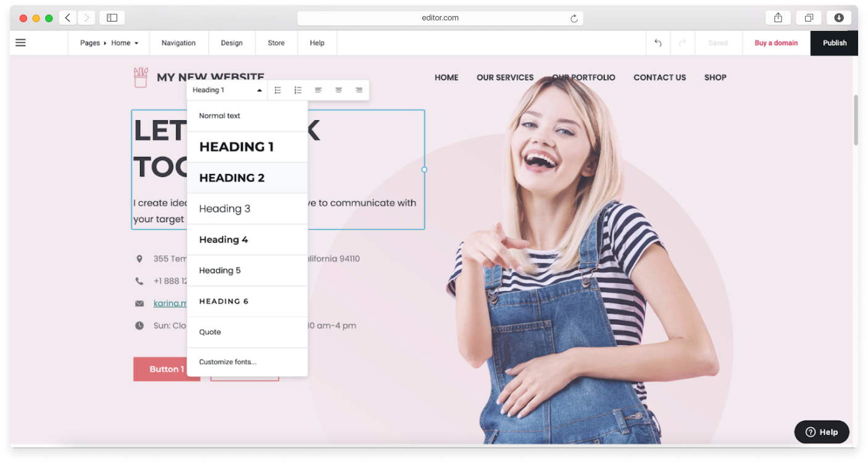Select HEADING 2 from style list
Image resolution: width=868 pixels, height=463 pixels.
(x=247, y=178)
